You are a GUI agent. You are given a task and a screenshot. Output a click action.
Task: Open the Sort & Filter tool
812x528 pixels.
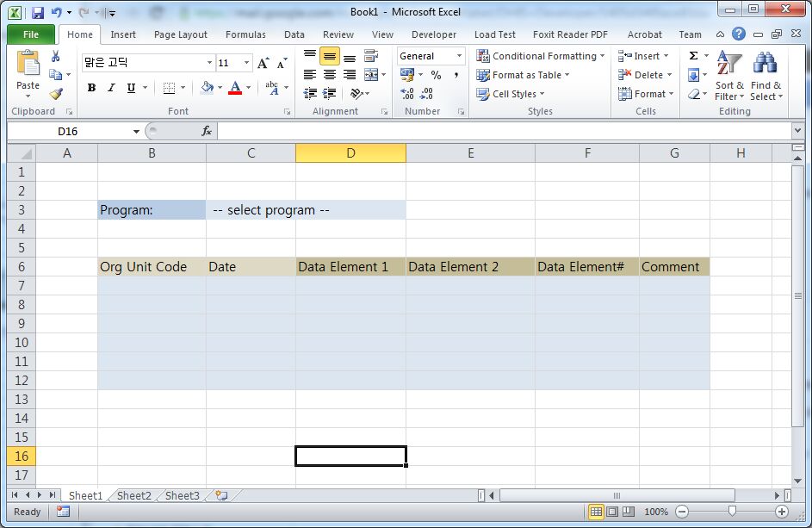728,76
